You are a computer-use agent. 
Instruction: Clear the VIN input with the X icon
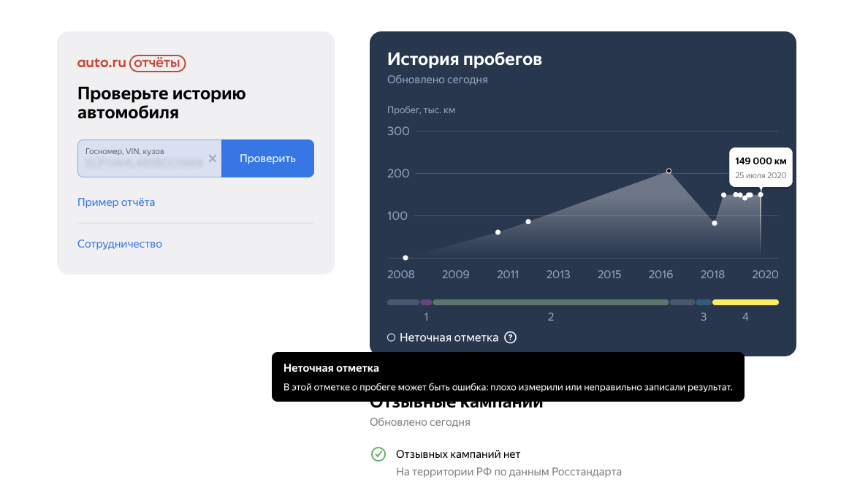[213, 158]
